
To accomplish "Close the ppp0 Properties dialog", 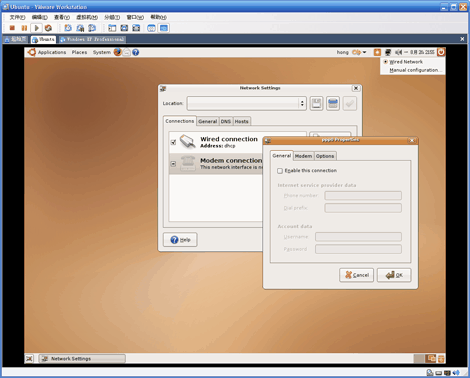I will (412, 140).
